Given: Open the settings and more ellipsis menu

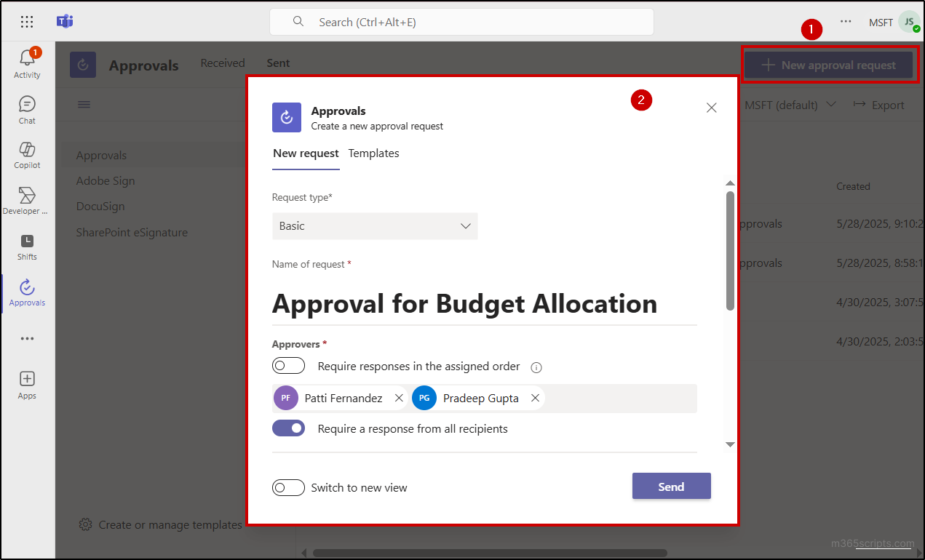Looking at the screenshot, I should coord(846,21).
